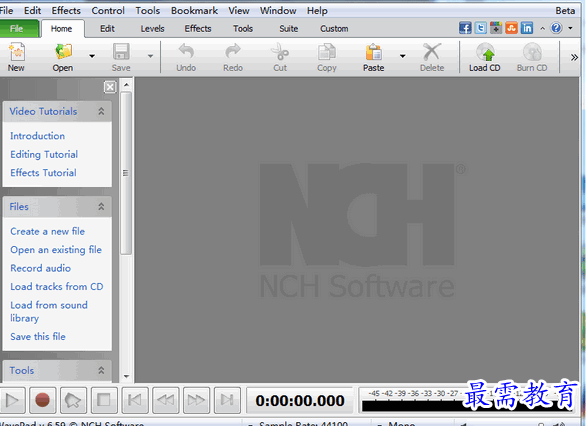Screen dimensions: 586x426
Task: Click the Load CD toolbar icon
Action: click(485, 52)
